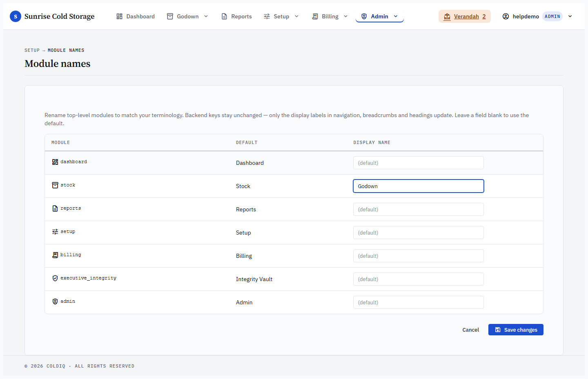This screenshot has height=379, width=588.
Task: Click the Godown archive box icon in navbar
Action: coord(170,16)
